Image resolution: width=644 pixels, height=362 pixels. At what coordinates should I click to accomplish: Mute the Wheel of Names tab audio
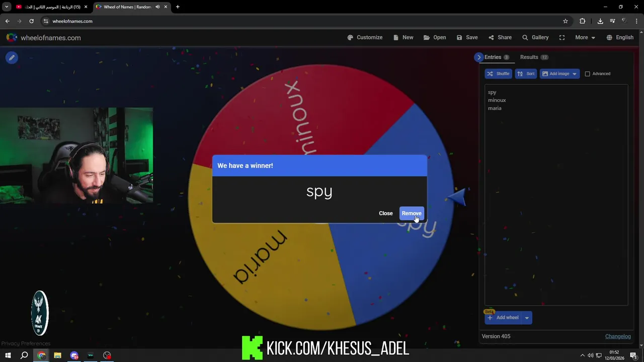tap(157, 7)
